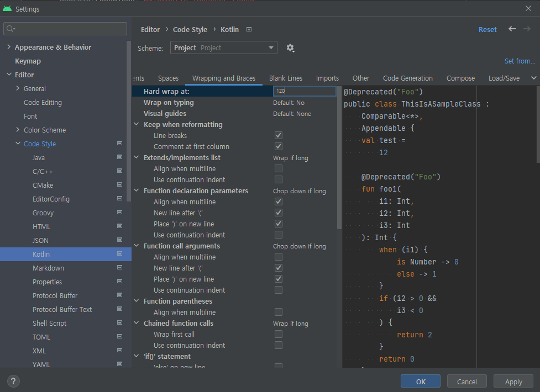Toggle Comment at first column checkbox
Viewport: 540px width, 392px height.
(x=279, y=146)
